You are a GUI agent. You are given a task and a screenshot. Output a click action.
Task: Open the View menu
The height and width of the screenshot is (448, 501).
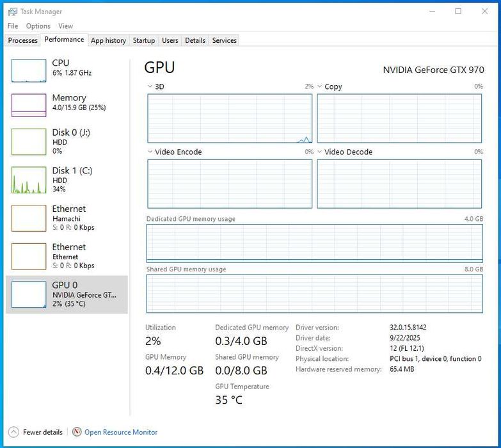(x=65, y=26)
